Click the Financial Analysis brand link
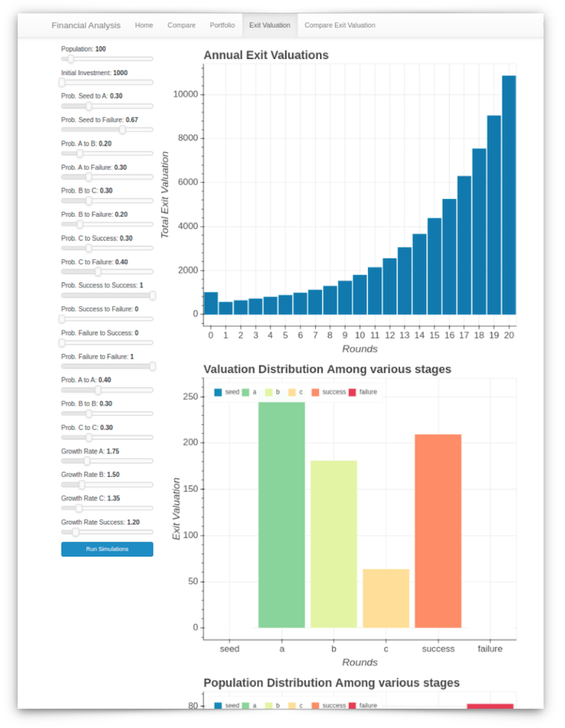565x728 pixels. point(86,25)
